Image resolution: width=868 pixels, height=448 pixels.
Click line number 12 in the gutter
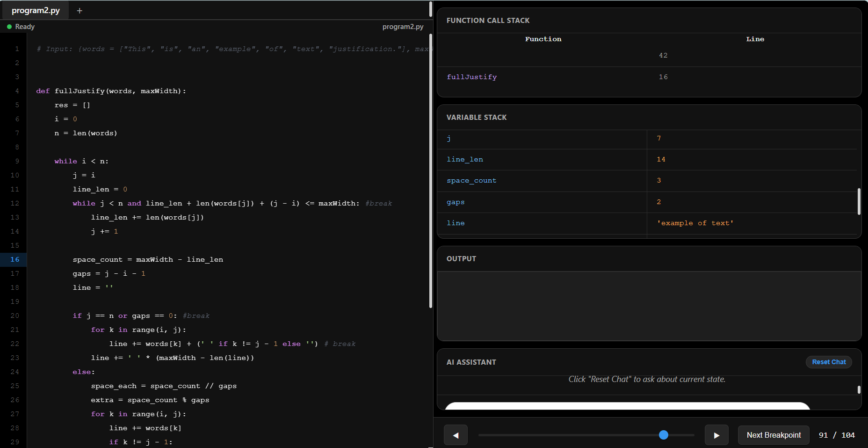coord(15,203)
